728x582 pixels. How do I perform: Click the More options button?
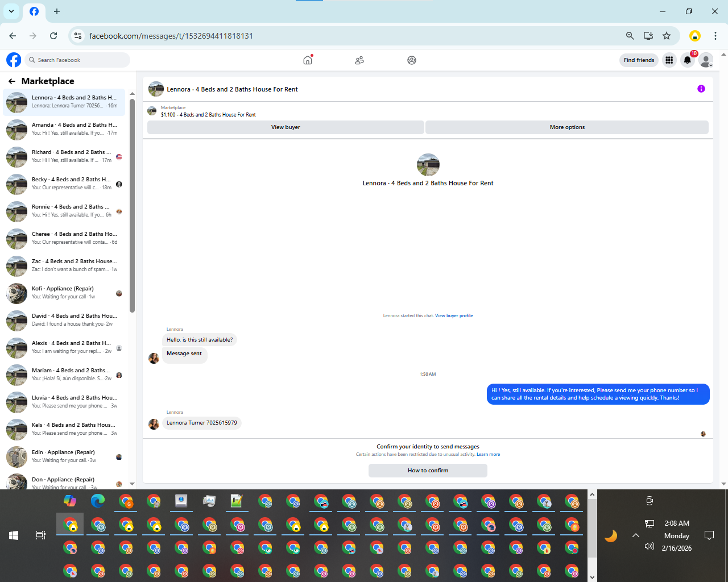567,127
